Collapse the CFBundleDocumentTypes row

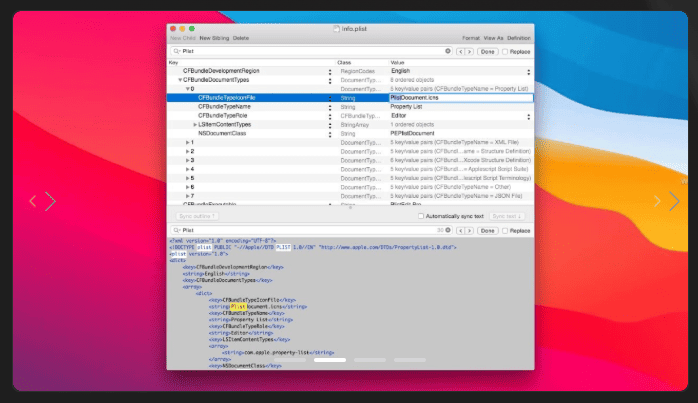pos(180,80)
